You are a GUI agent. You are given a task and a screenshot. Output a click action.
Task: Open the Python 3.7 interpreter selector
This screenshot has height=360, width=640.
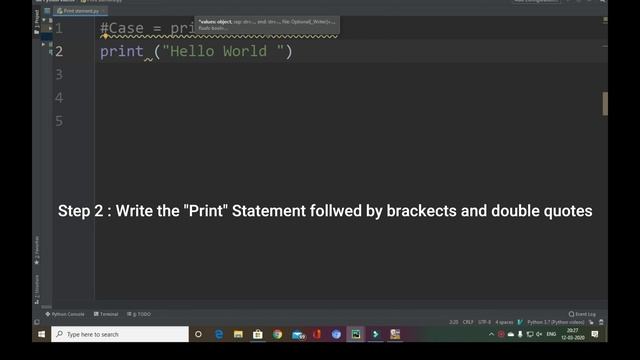(556, 322)
